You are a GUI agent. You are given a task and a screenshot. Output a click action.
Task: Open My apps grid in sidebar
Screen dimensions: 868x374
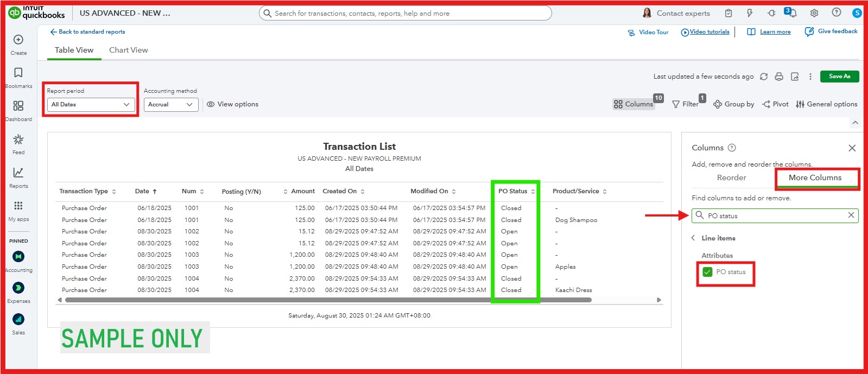point(18,211)
